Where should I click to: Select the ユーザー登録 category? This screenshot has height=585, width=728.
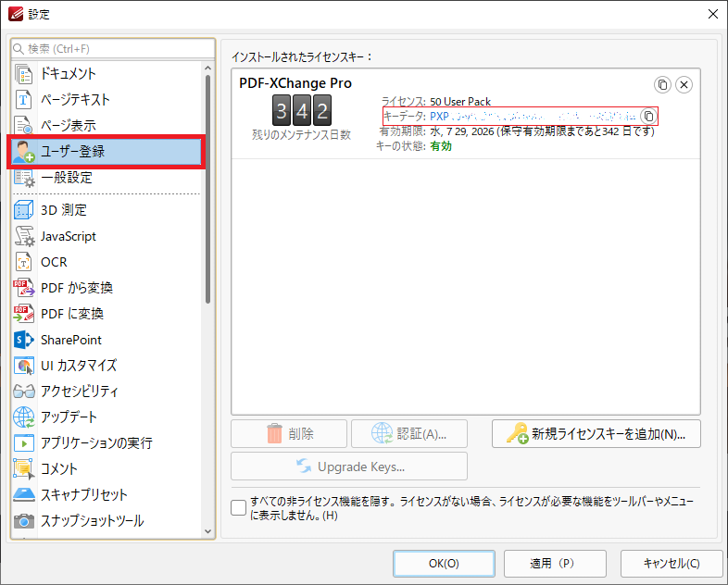point(107,151)
